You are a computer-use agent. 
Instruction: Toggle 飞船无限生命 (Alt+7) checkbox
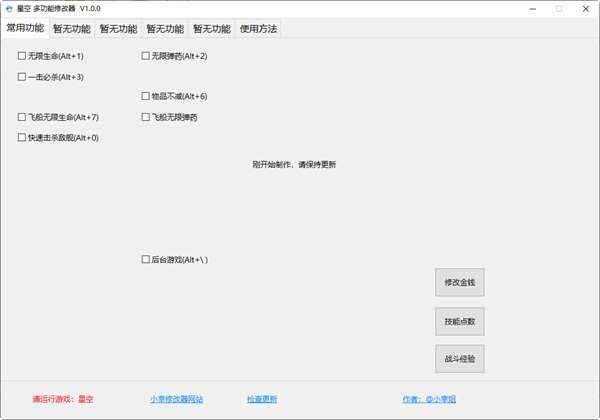click(x=22, y=117)
